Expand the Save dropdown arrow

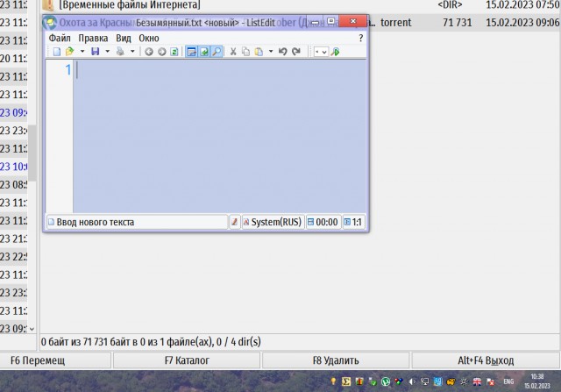click(x=107, y=52)
